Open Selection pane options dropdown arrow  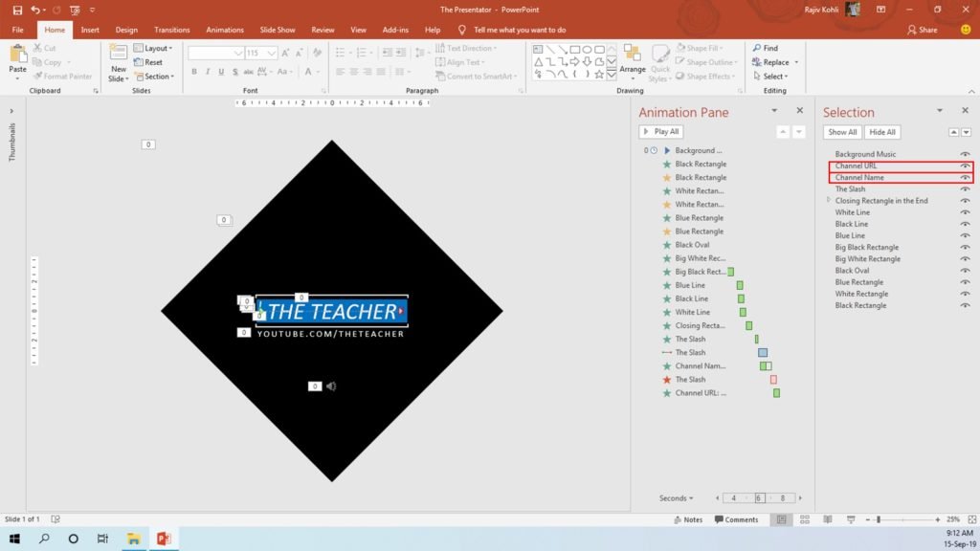click(x=940, y=111)
